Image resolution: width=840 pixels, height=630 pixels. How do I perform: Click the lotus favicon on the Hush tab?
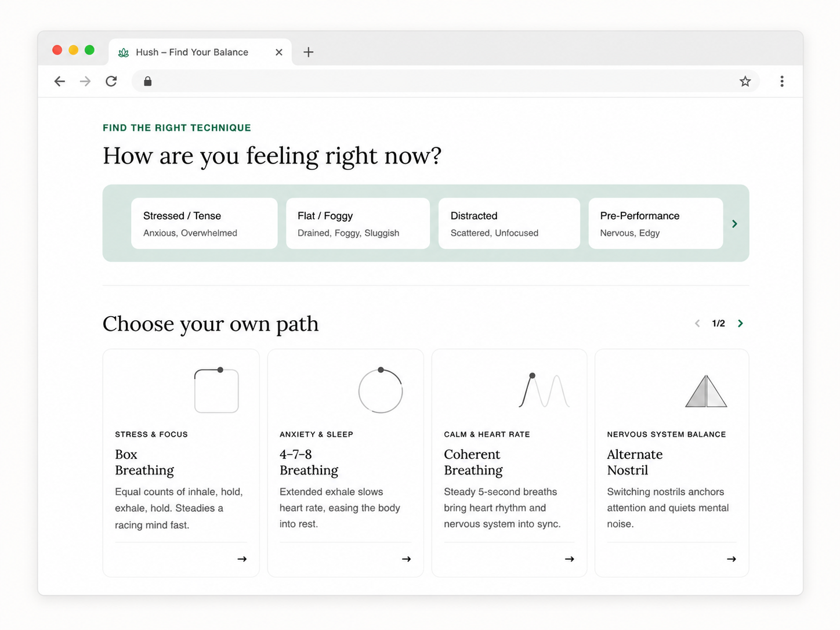click(124, 52)
